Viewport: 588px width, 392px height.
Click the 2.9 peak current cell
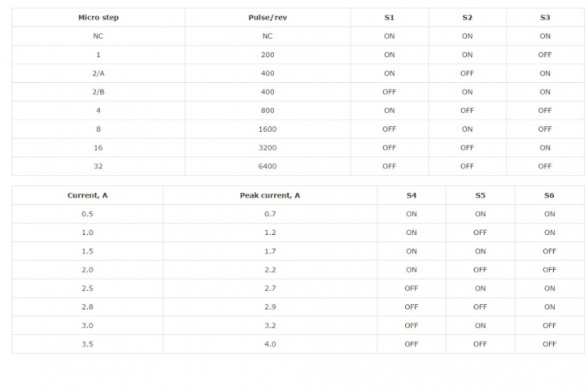(x=270, y=307)
